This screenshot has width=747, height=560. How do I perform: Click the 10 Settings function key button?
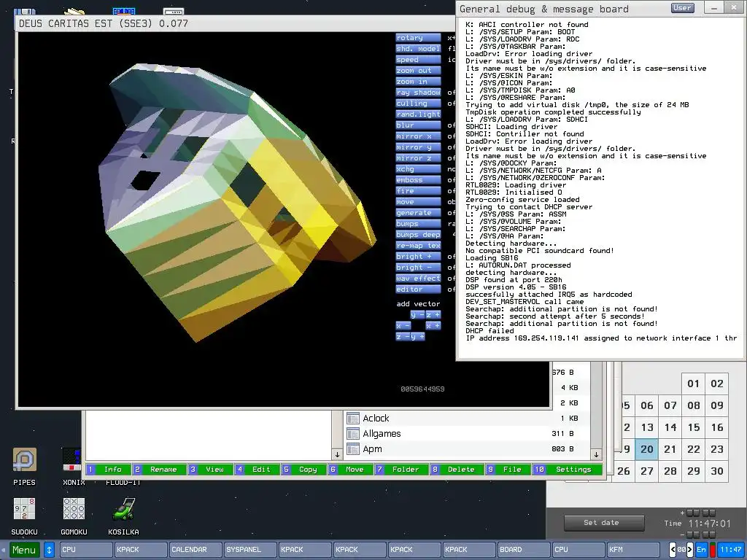(x=567, y=470)
